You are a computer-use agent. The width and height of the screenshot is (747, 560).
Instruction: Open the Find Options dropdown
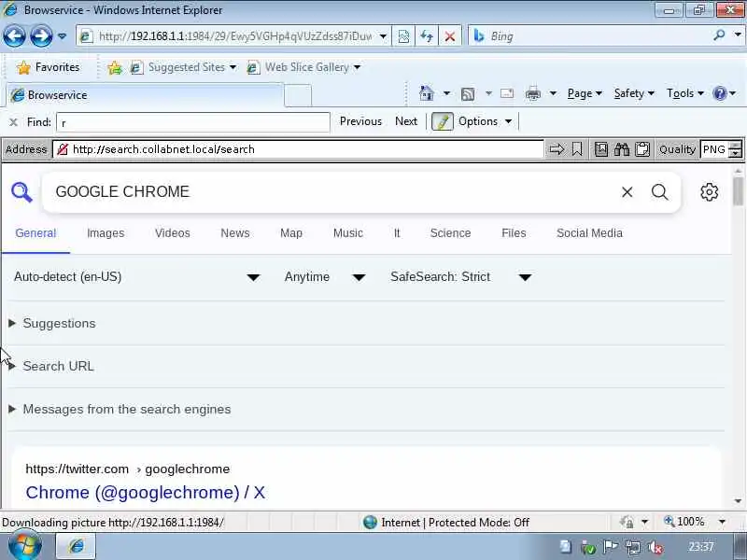(x=485, y=121)
